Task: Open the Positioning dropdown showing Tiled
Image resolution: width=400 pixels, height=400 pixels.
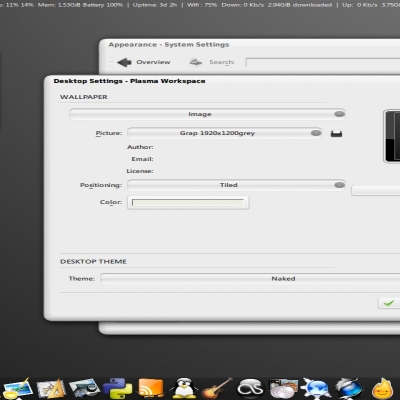Action: [236, 185]
